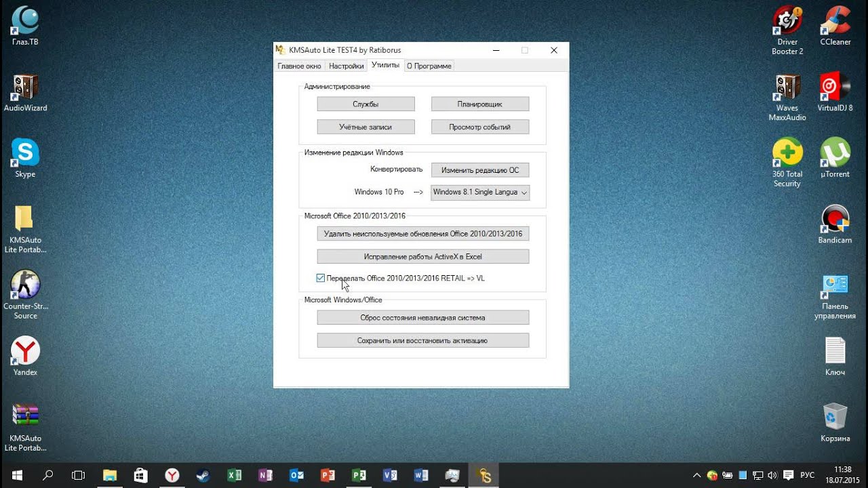Switch to the Главное окно tab

[x=299, y=66]
